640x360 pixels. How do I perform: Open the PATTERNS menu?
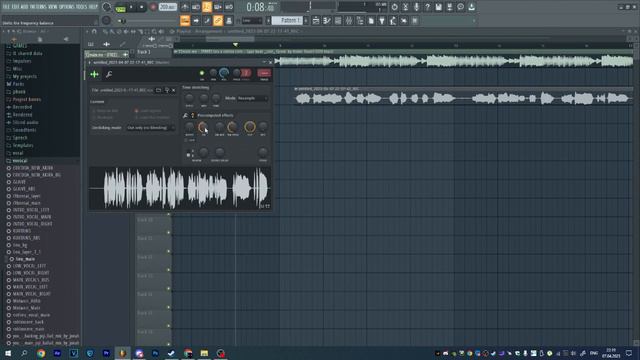38,7
